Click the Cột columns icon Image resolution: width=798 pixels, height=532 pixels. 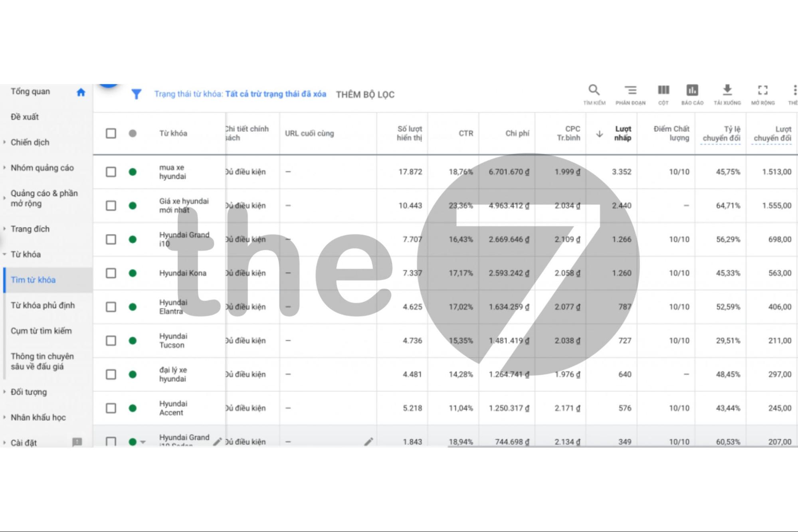663,90
